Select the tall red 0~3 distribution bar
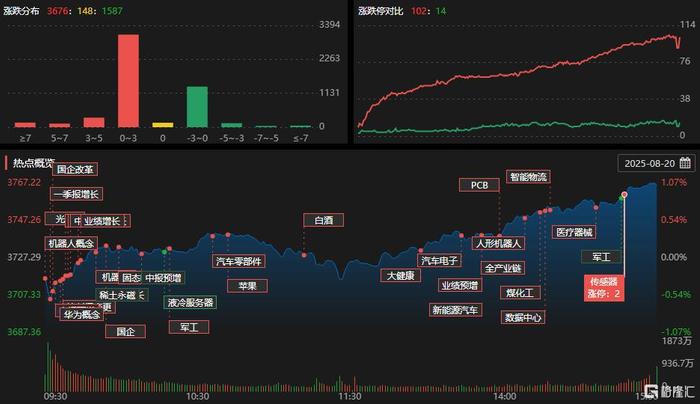 pos(128,81)
